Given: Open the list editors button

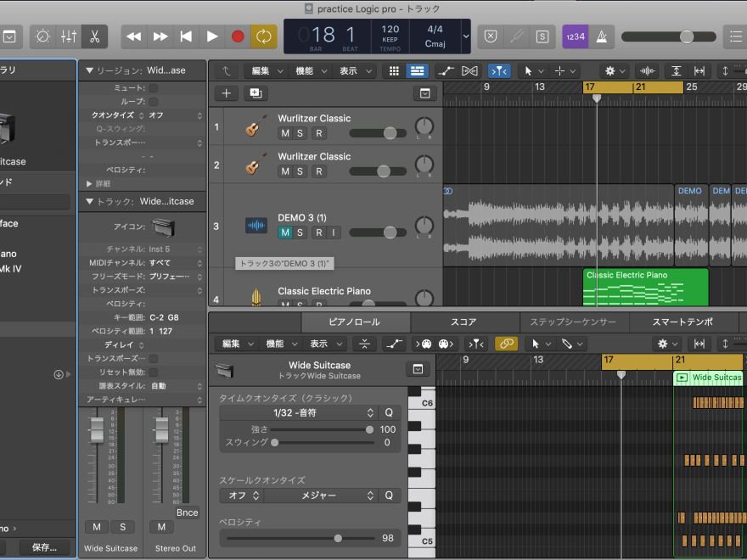Looking at the screenshot, I should [x=735, y=36].
